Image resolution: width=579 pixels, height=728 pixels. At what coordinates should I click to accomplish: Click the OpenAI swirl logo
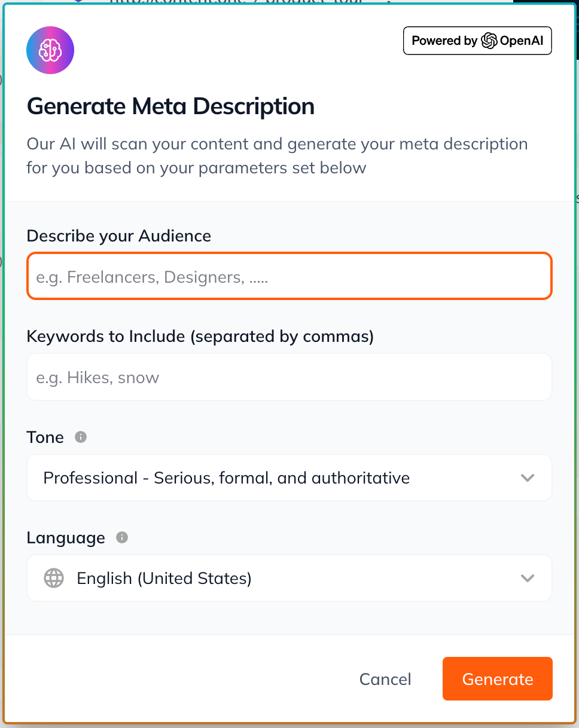(x=489, y=41)
